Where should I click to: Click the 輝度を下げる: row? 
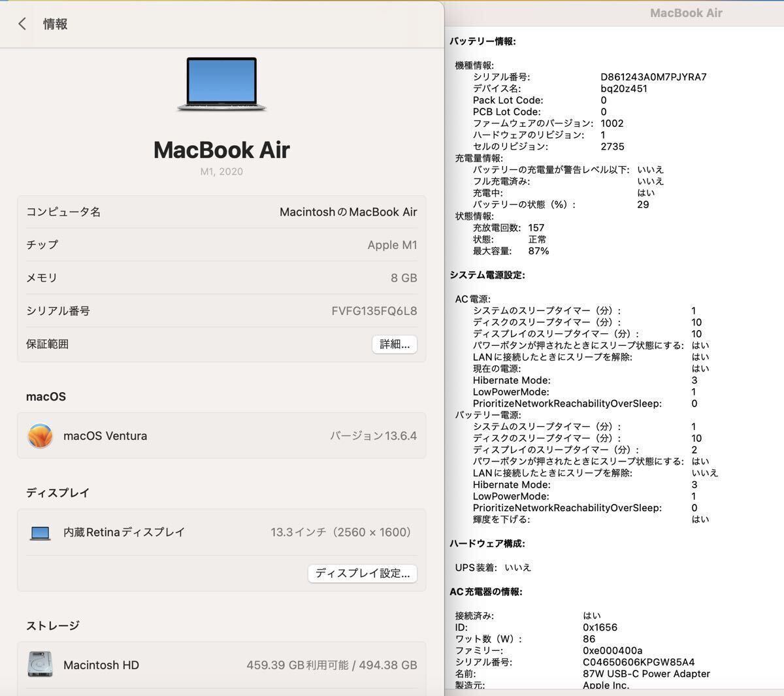(x=591, y=520)
